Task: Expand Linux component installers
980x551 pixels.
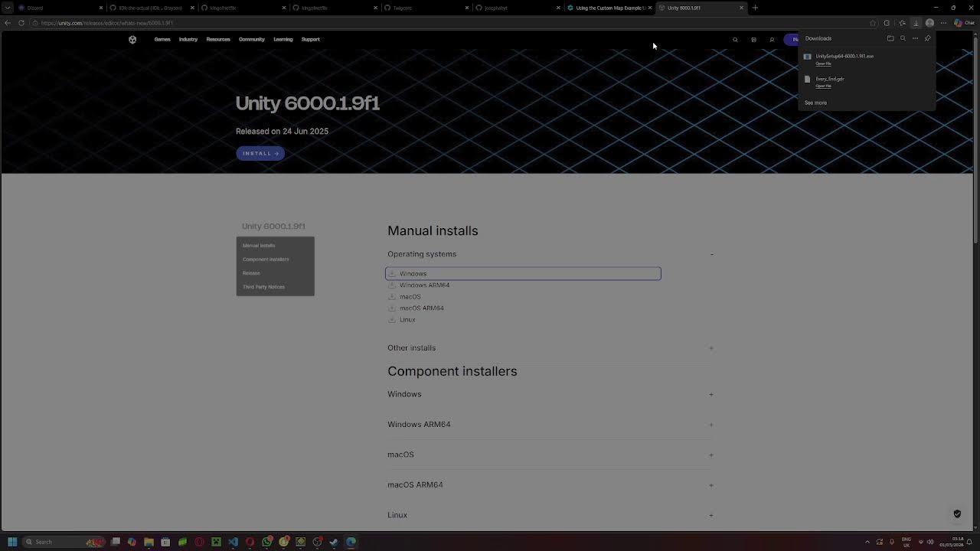Action: click(711, 515)
